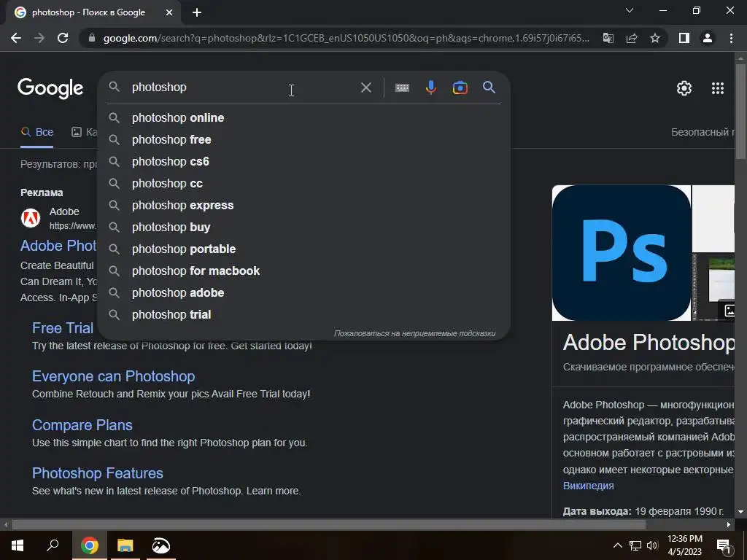747x560 pixels.
Task: Select suggestion photoshop free
Action: (304, 139)
